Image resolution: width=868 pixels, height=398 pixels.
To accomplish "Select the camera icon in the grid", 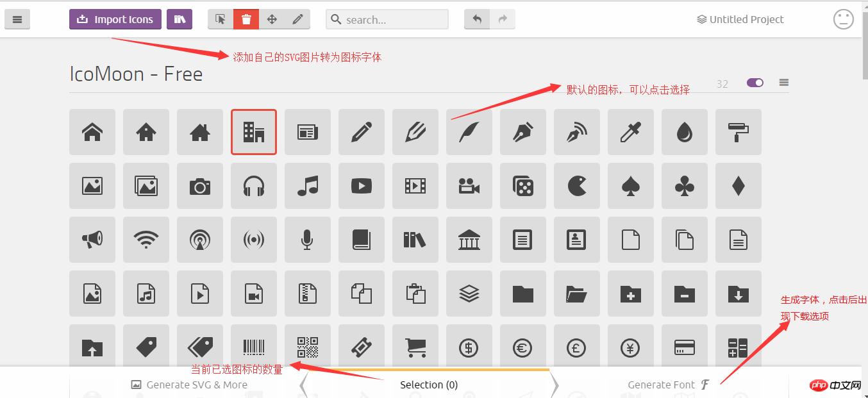I will pos(200,186).
